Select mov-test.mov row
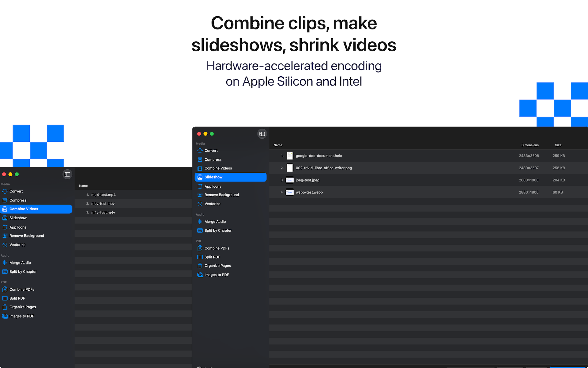Screen dimensions: 588x368 pyautogui.click(x=133, y=204)
